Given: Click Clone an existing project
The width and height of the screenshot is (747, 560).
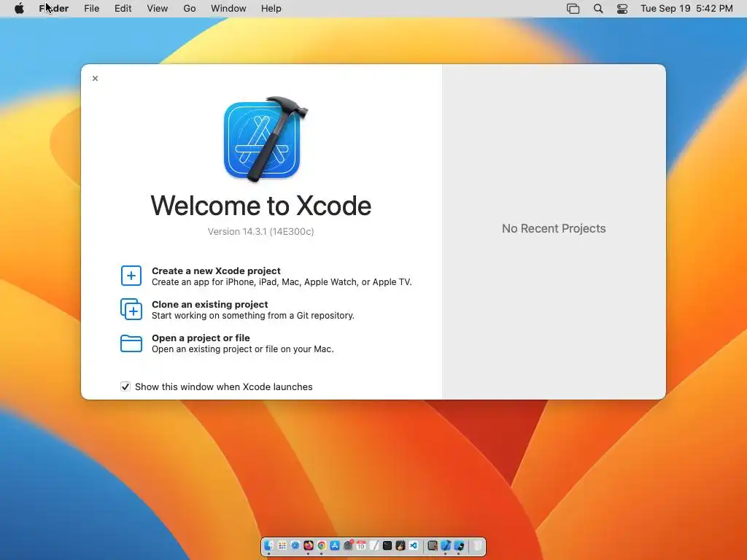Looking at the screenshot, I should coord(210,304).
